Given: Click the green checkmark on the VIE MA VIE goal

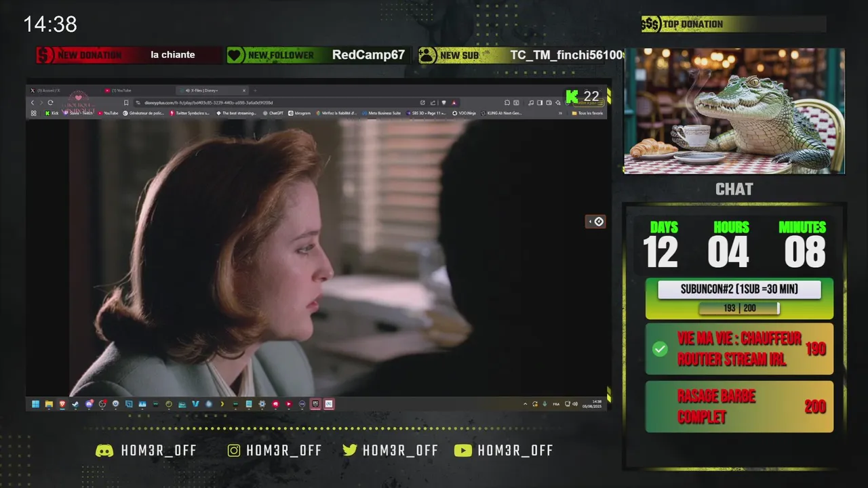Looking at the screenshot, I should (x=660, y=349).
